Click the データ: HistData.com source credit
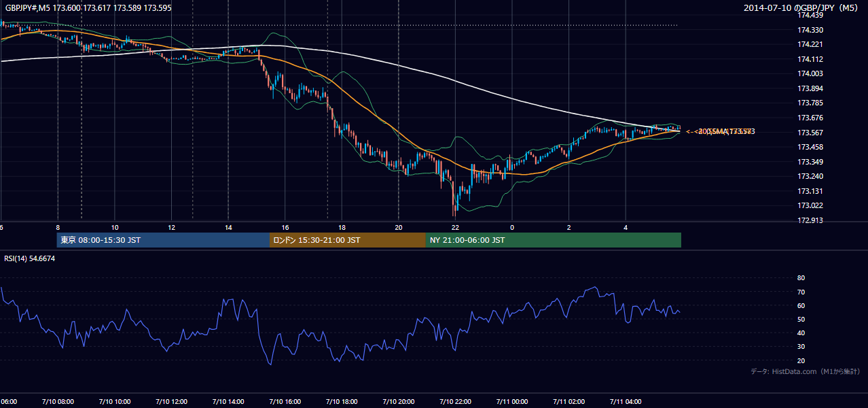This screenshot has width=868, height=408. 806,371
